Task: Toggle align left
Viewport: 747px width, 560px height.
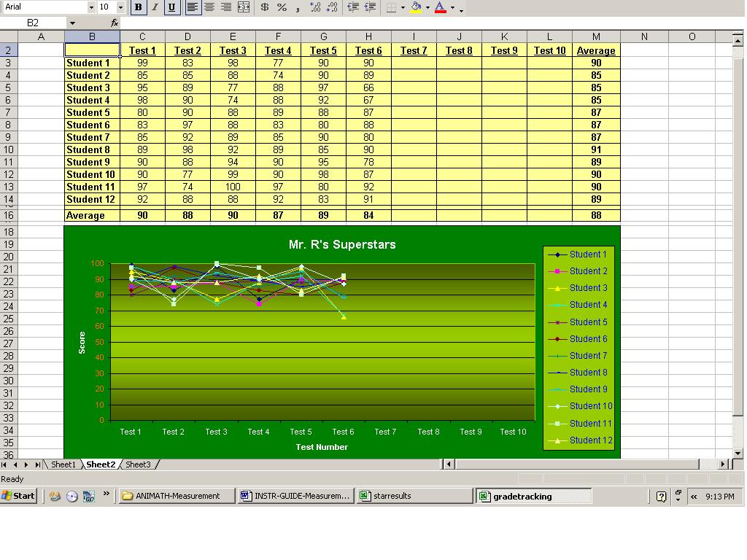Action: pos(193,7)
